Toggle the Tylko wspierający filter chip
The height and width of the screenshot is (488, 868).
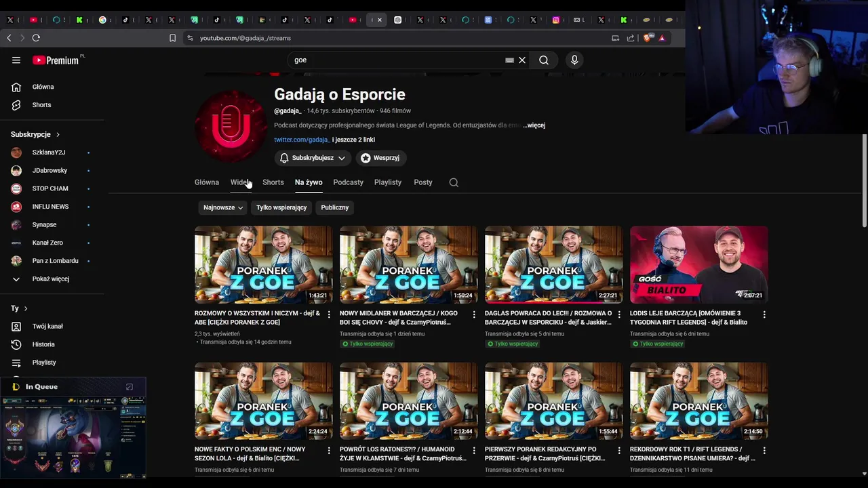click(x=281, y=207)
